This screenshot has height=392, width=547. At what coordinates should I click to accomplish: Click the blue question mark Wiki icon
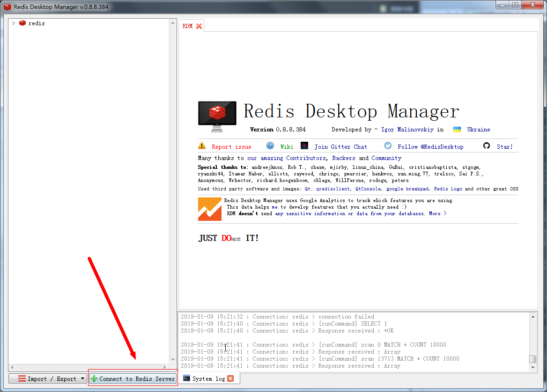click(x=270, y=145)
